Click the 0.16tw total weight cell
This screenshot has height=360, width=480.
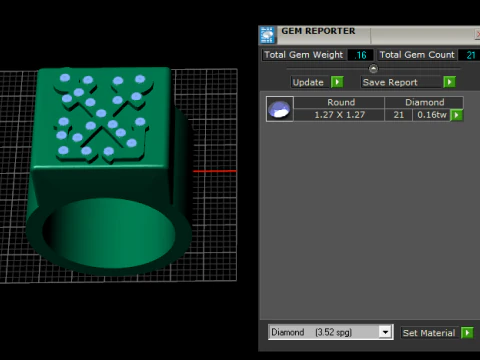click(432, 115)
